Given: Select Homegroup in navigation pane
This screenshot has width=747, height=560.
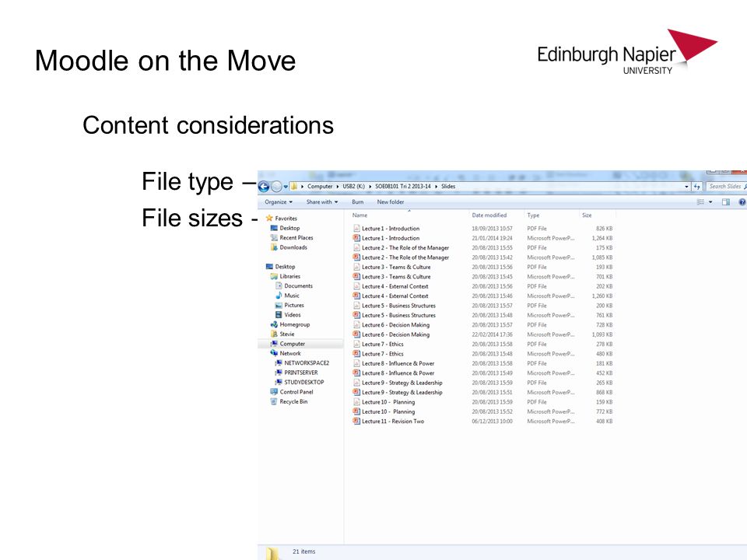Looking at the screenshot, I should (294, 324).
